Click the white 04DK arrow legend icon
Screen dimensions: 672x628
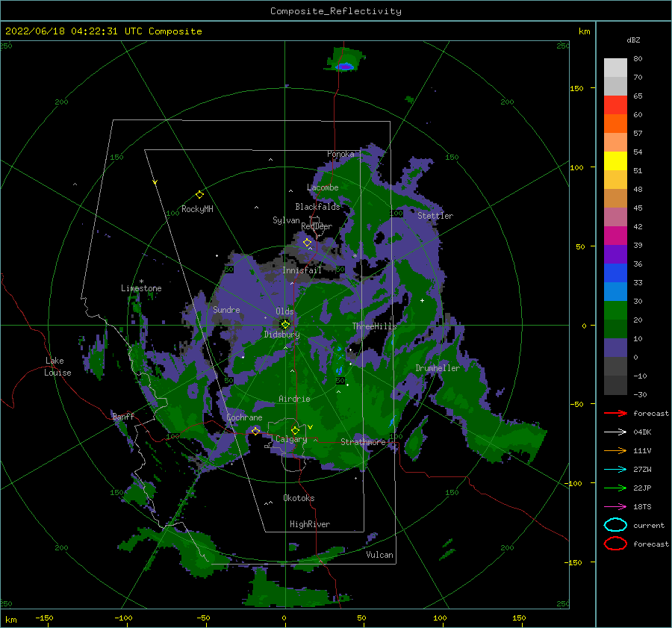tap(615, 432)
